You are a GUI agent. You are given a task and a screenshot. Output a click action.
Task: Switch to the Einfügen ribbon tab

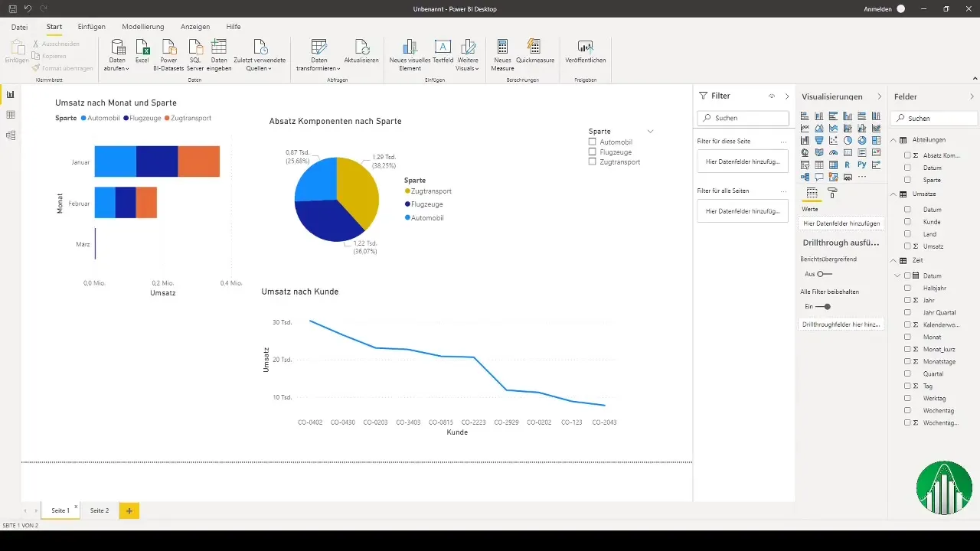click(92, 27)
